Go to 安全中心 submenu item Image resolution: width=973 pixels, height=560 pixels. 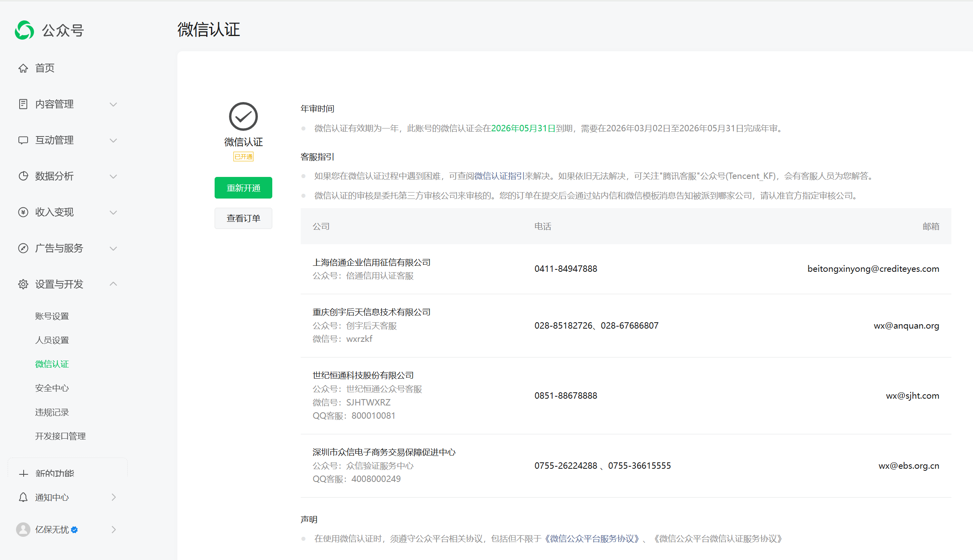coord(52,388)
